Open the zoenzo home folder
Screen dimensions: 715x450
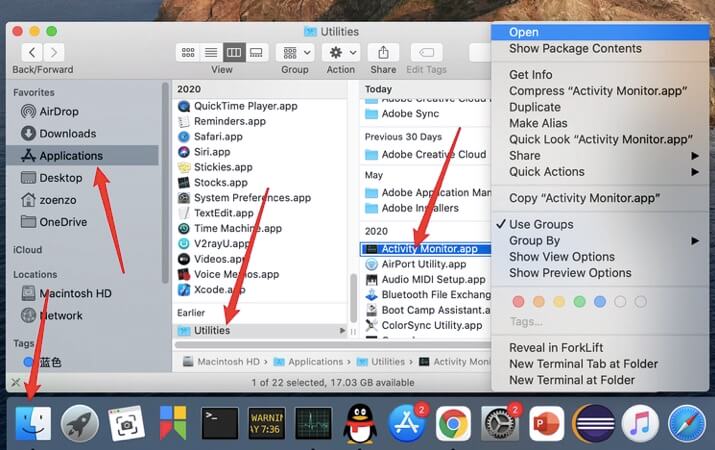(48, 200)
